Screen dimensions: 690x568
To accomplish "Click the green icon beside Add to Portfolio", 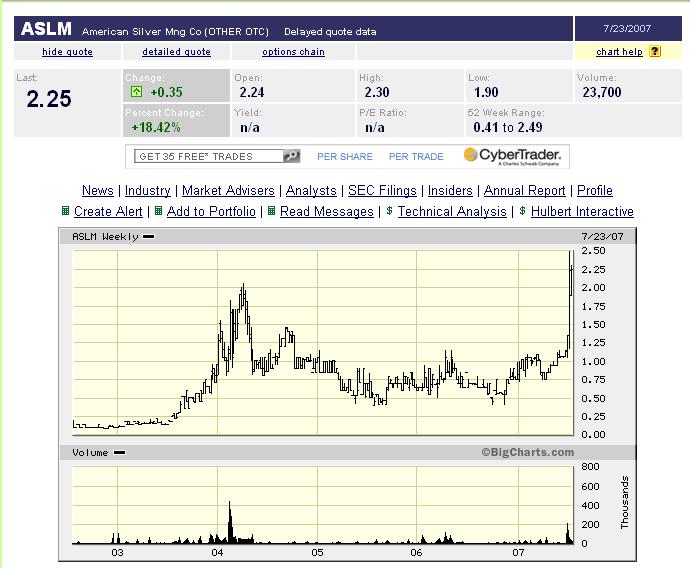I will [158, 211].
